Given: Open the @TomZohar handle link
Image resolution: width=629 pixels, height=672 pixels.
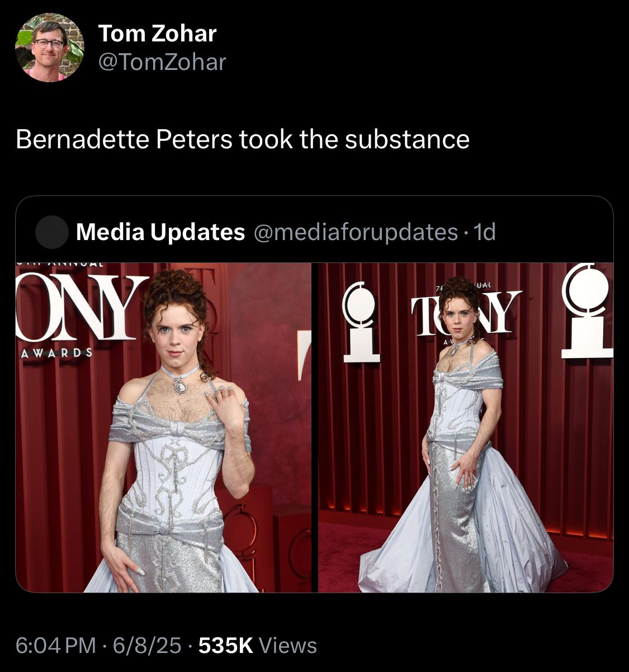Looking at the screenshot, I should (x=162, y=62).
